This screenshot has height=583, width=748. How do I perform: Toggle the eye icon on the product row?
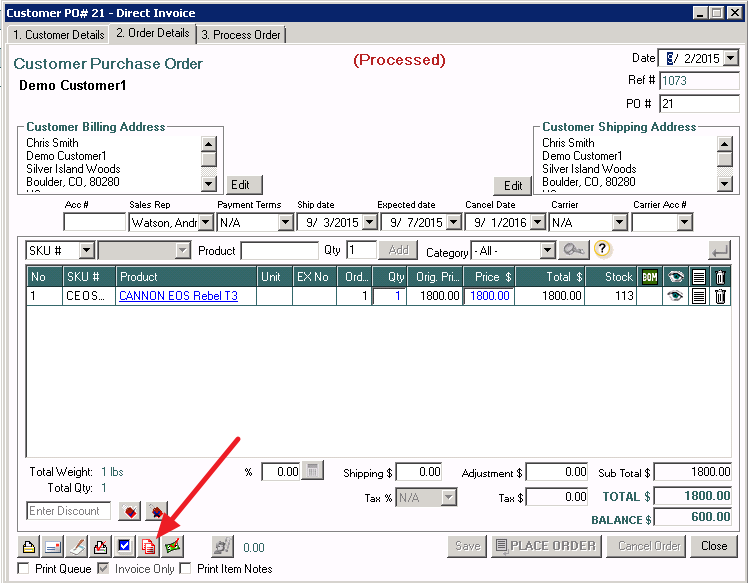[x=676, y=296]
